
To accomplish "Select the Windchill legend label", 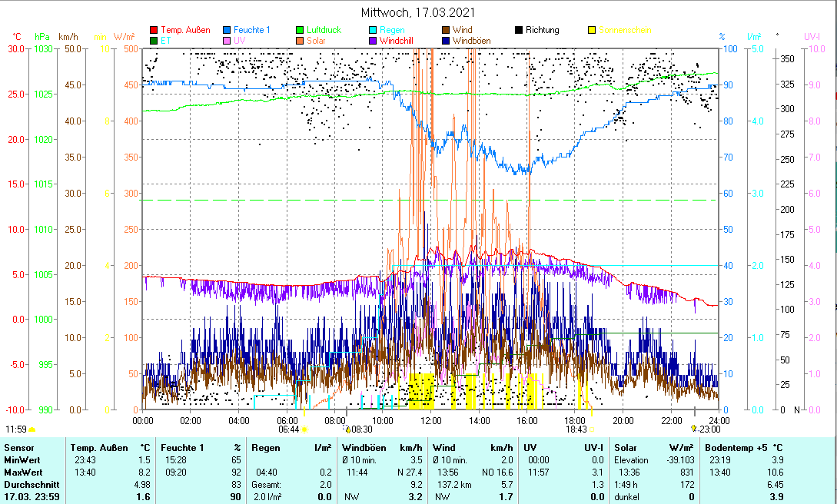I will click(x=400, y=41).
